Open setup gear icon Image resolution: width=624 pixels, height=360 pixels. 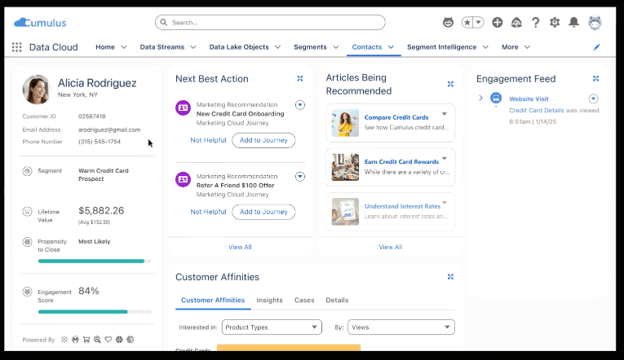(555, 22)
